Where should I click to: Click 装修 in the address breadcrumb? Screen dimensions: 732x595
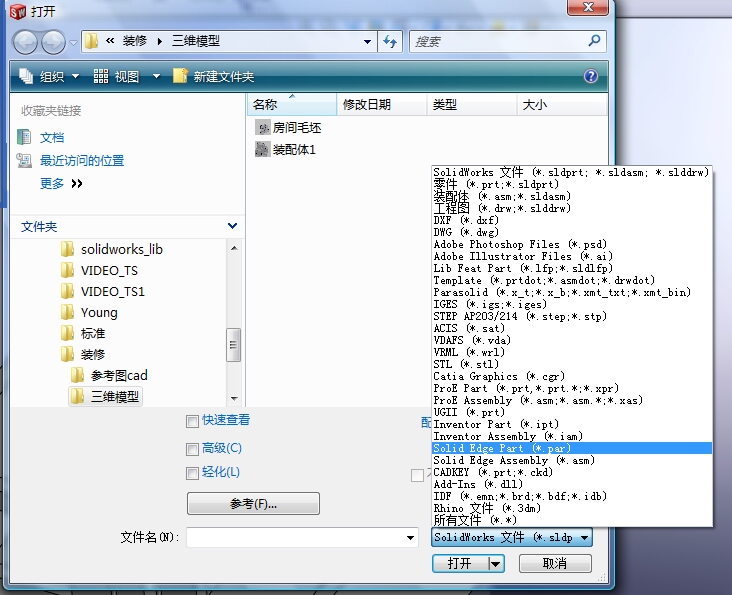(135, 41)
